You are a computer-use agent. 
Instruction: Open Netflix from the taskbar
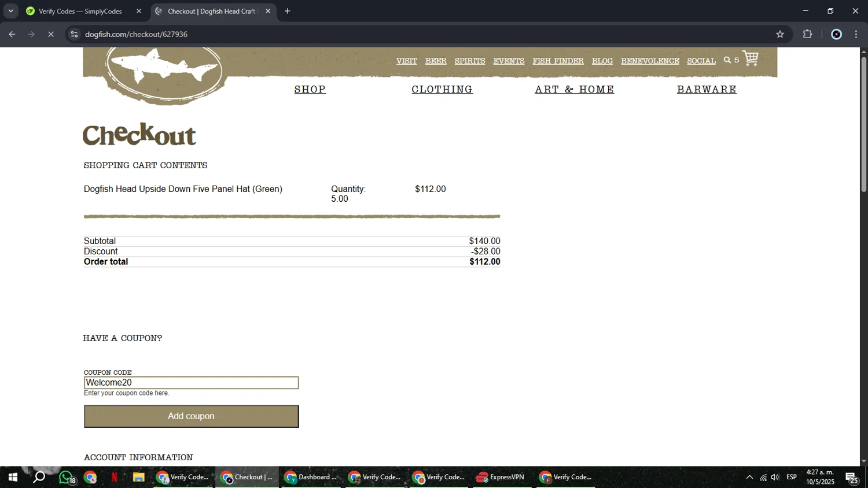click(x=114, y=478)
